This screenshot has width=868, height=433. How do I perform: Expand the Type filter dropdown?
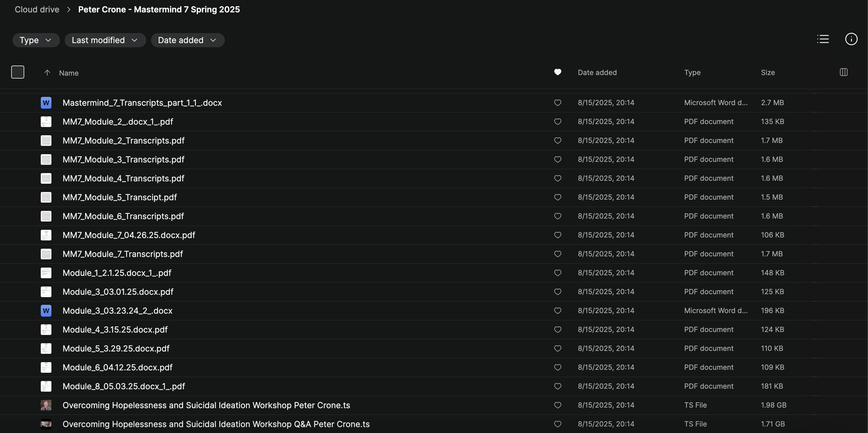(36, 40)
